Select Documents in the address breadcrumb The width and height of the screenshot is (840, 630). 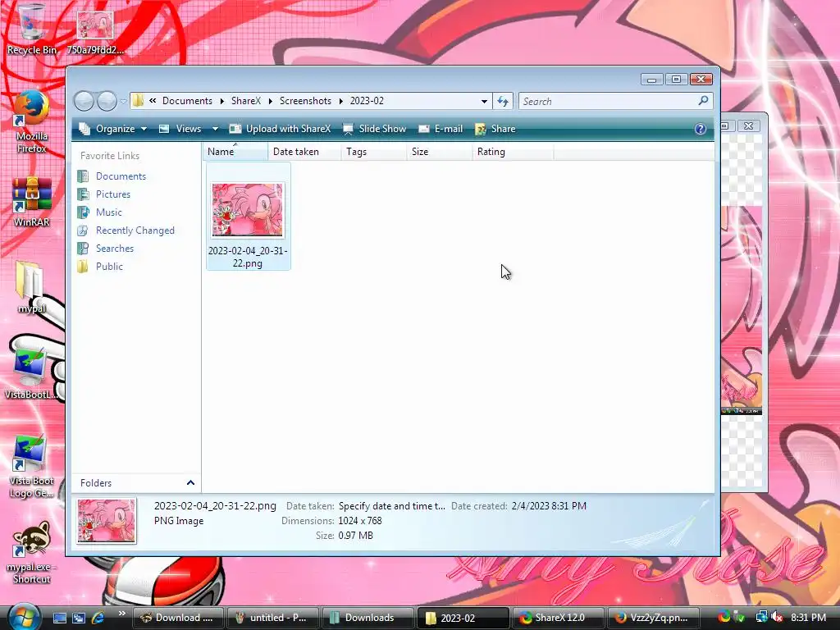pos(187,101)
